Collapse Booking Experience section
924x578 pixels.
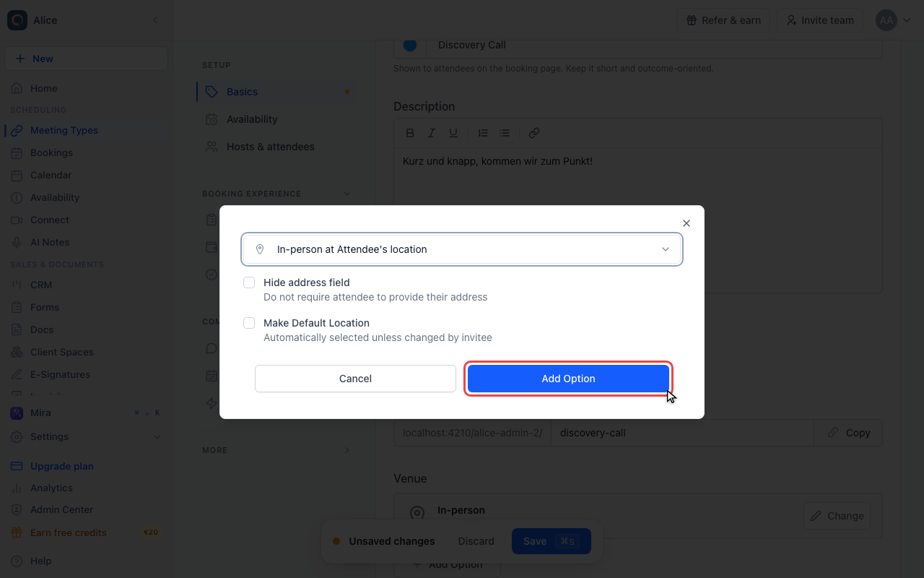coord(347,194)
